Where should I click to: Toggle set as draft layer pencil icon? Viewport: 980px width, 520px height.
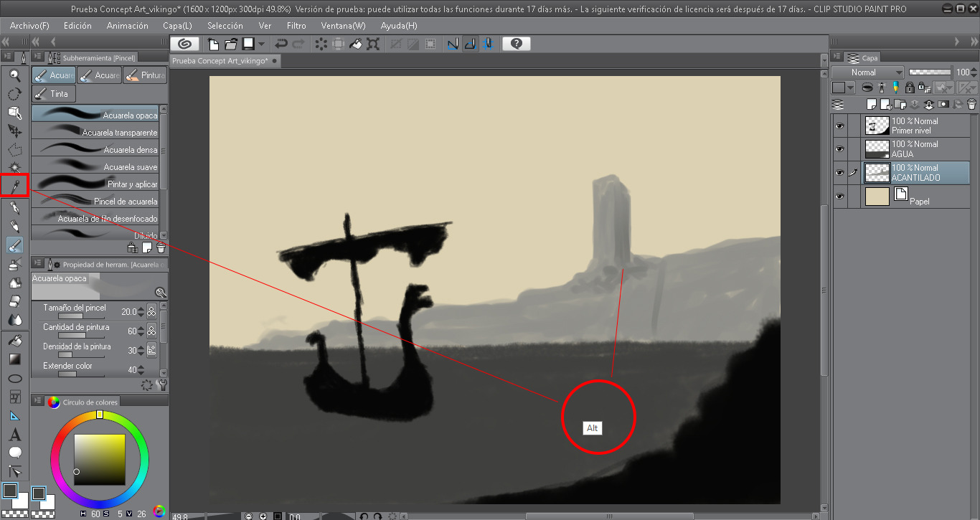pyautogui.click(x=895, y=88)
